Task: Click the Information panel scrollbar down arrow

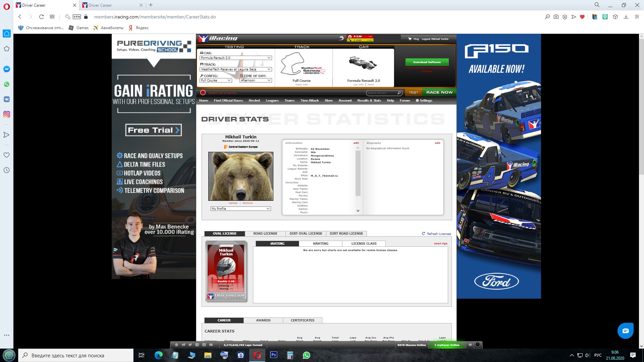Action: (x=358, y=211)
